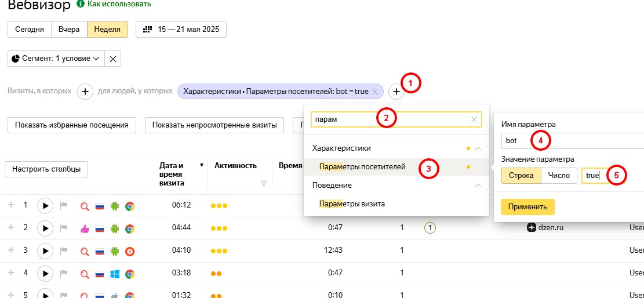
Task: Click the 12:43 duration cell
Action: 333,250
